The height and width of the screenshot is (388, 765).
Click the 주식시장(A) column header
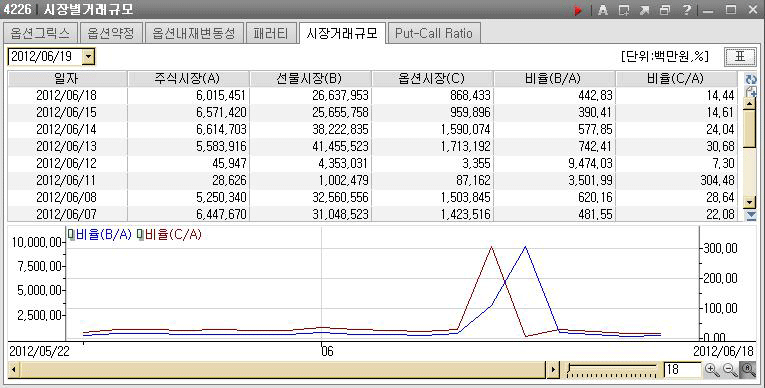188,79
